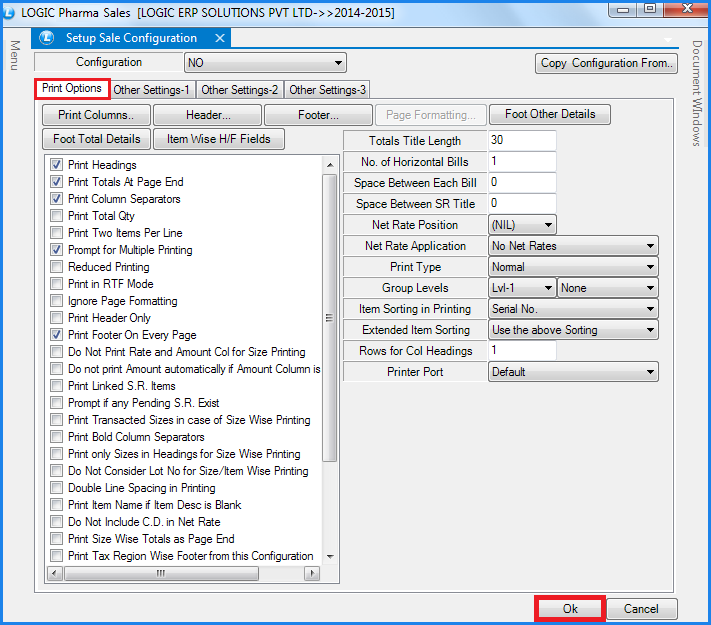The image size is (711, 625).
Task: Open the Menu side panel
Action: click(x=15, y=55)
